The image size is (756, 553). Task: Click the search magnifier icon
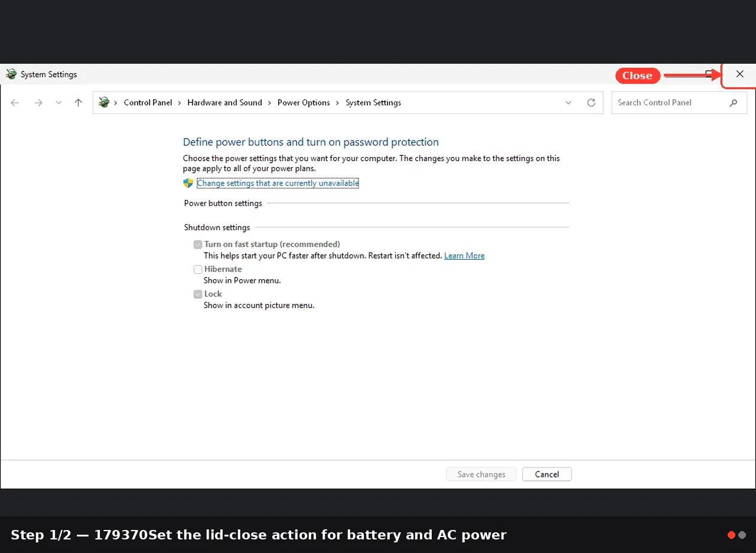[734, 103]
